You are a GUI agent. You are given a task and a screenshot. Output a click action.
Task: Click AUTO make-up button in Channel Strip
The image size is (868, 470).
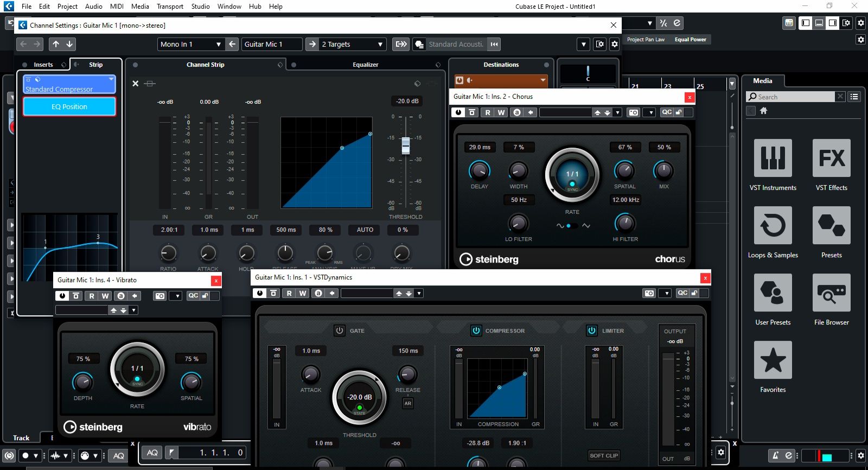(365, 230)
